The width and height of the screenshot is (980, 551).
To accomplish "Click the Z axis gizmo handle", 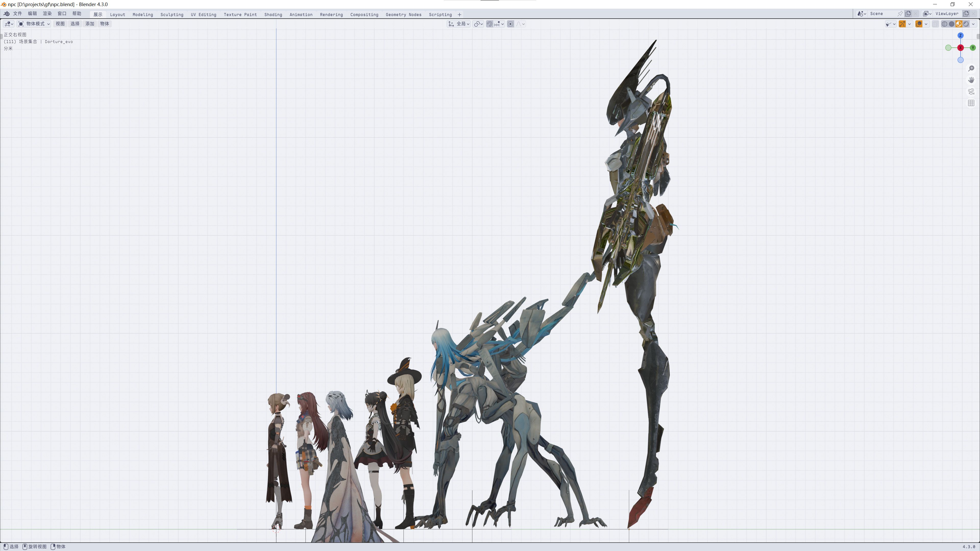I will click(x=961, y=35).
